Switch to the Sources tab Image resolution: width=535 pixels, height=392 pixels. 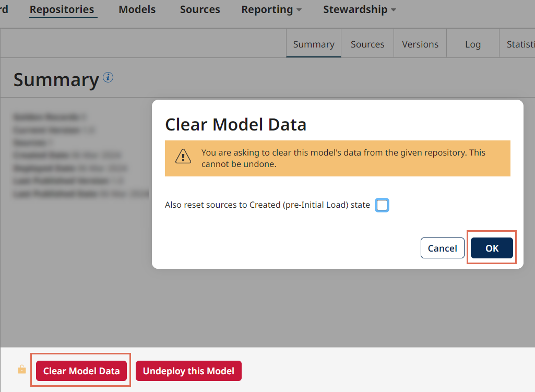[x=367, y=44]
